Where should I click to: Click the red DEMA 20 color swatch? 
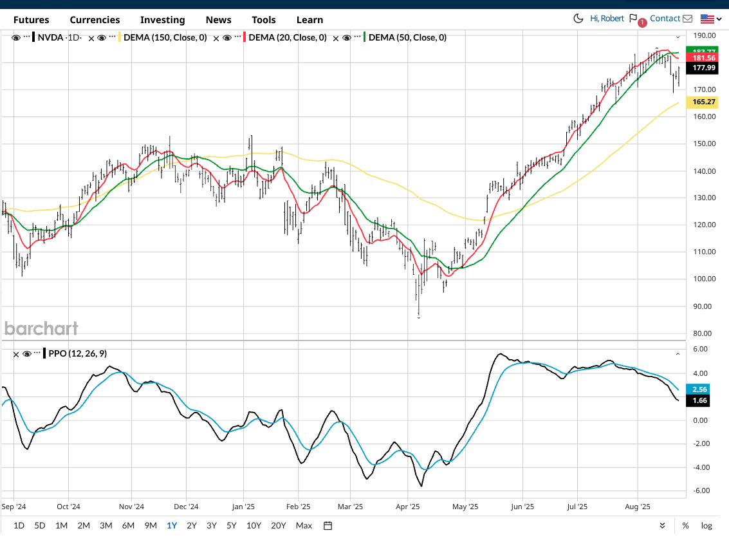245,37
